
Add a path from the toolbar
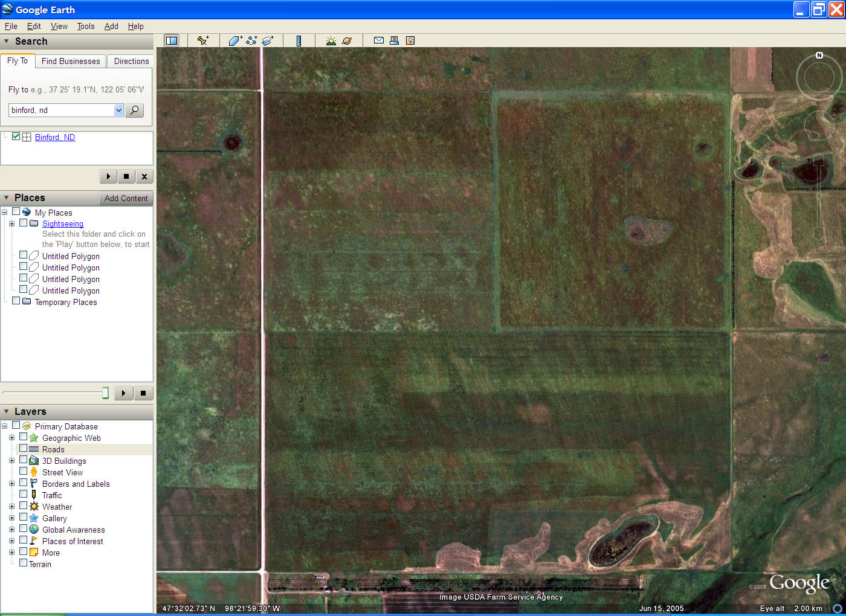pos(251,40)
